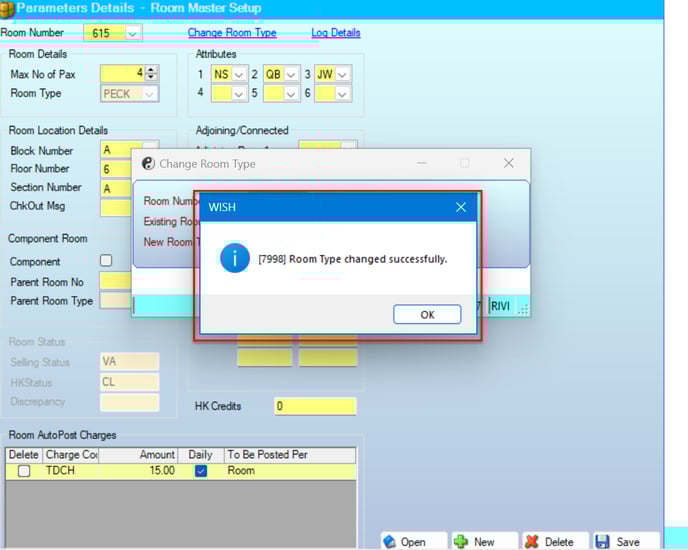Click the Parameters Details title bar icon
The height and width of the screenshot is (550, 688).
(7, 8)
